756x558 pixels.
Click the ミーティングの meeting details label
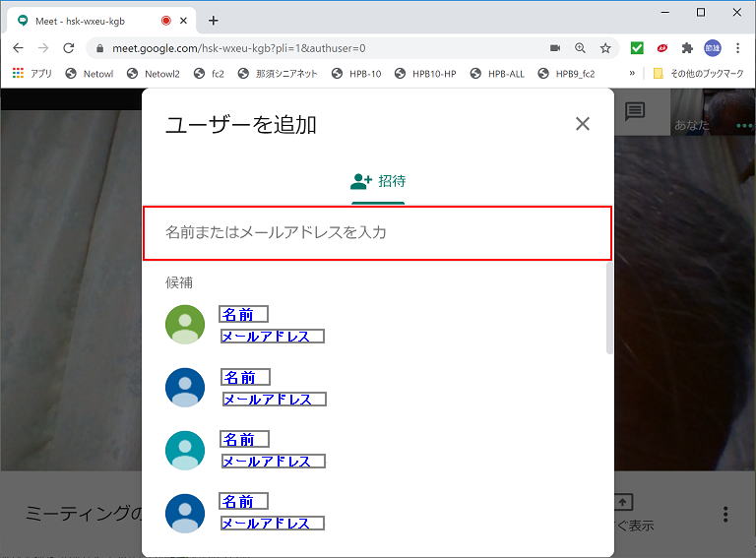pyautogui.click(x=84, y=514)
